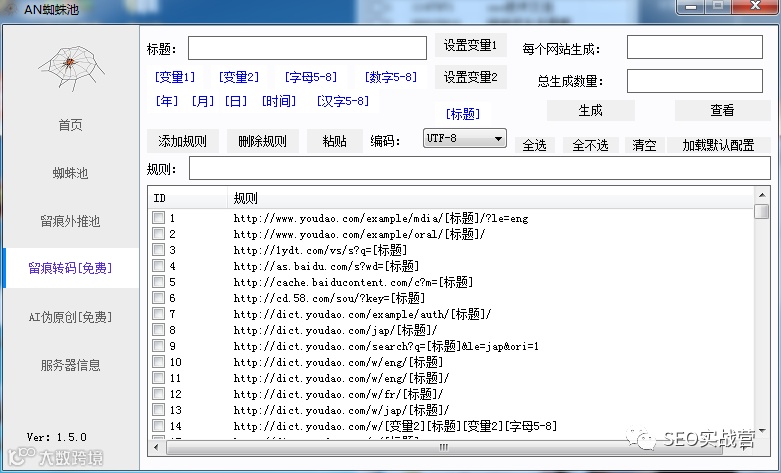Focus the 每个网站生成 input field
The width and height of the screenshot is (781, 473).
tap(694, 47)
